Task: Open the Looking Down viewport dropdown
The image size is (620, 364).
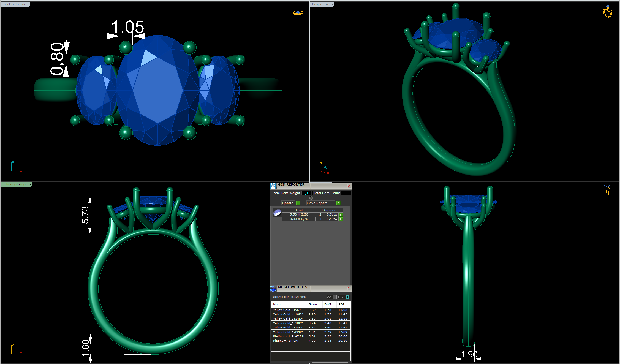Action: [28, 4]
